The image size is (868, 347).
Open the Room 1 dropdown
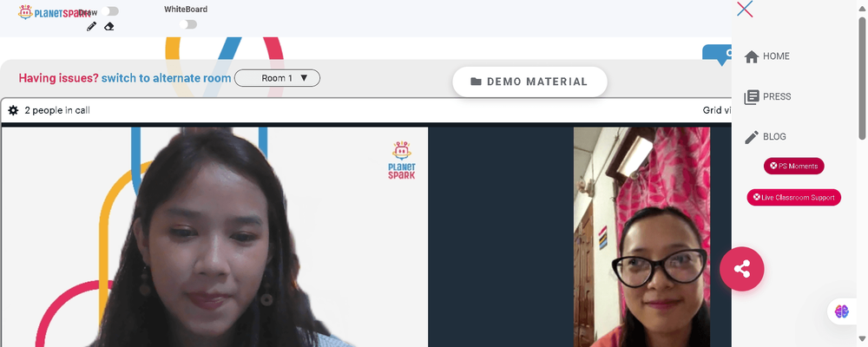[278, 78]
